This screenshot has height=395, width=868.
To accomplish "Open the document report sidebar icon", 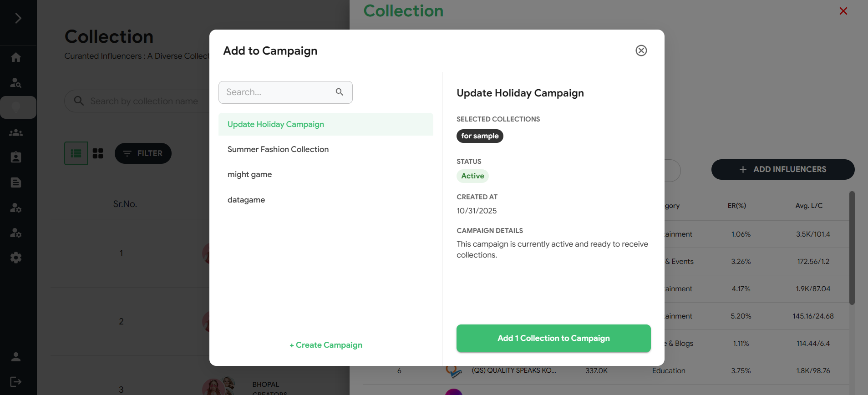I will click(x=16, y=182).
